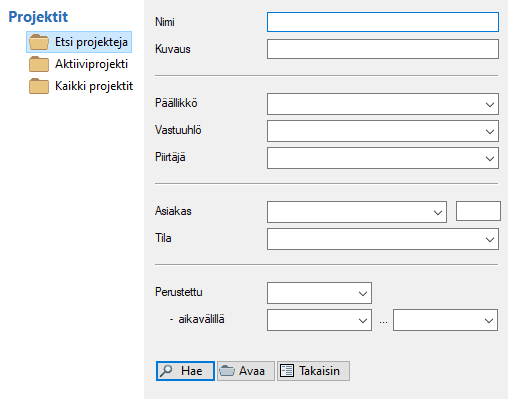Click the folder icon beside Etsi projekteja
Screen dimensions: 508x399
pyautogui.click(x=39, y=42)
